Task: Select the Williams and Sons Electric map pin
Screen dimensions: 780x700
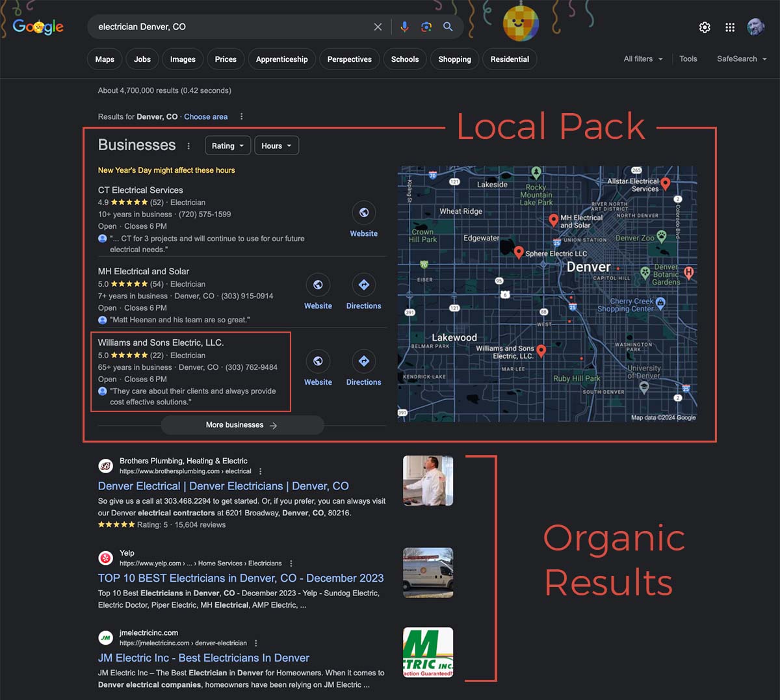Action: tap(542, 351)
